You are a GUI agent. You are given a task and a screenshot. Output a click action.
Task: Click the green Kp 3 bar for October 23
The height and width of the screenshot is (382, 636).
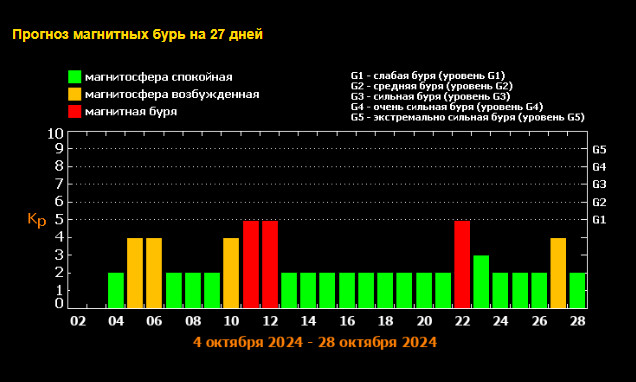[481, 282]
